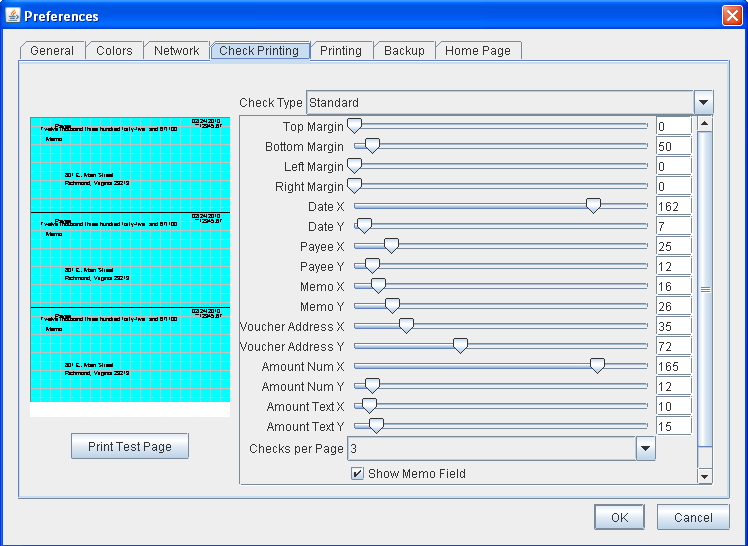Click the Checks per Page value field

[492, 448]
